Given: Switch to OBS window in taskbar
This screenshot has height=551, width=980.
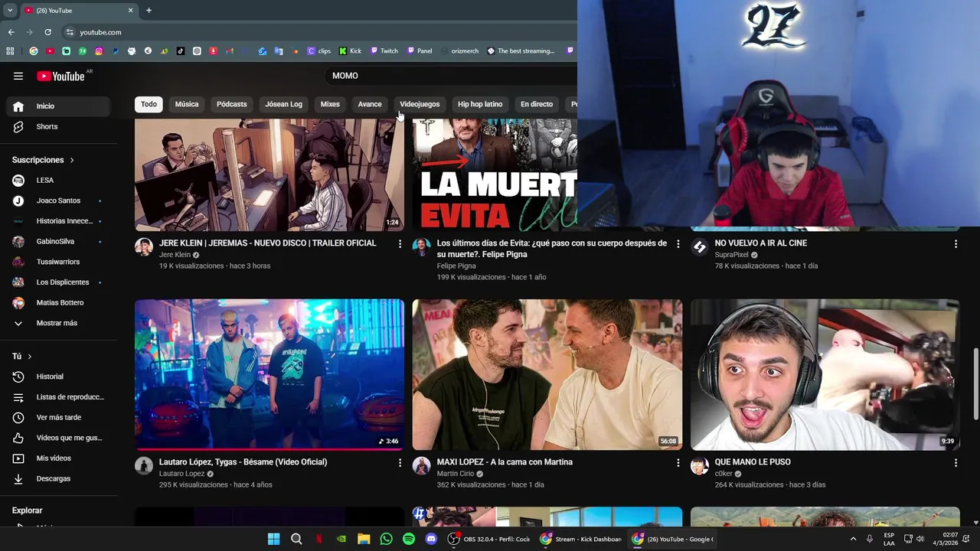Looking at the screenshot, I should click(489, 539).
